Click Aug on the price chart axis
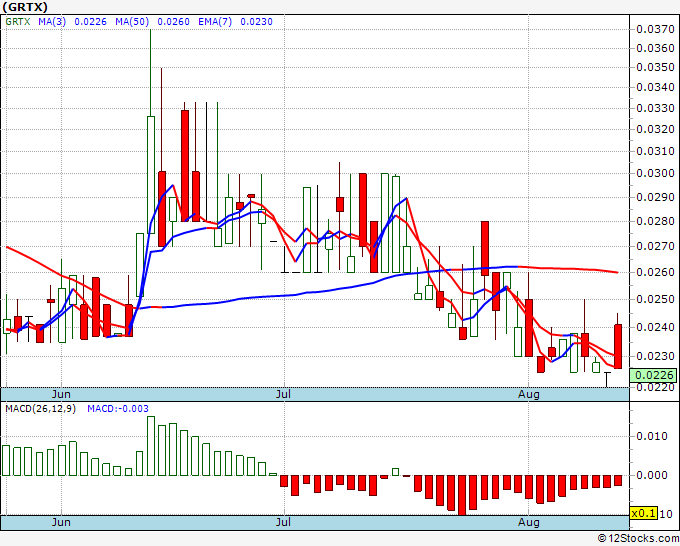Screen dimensions: 680x546 tap(529, 394)
